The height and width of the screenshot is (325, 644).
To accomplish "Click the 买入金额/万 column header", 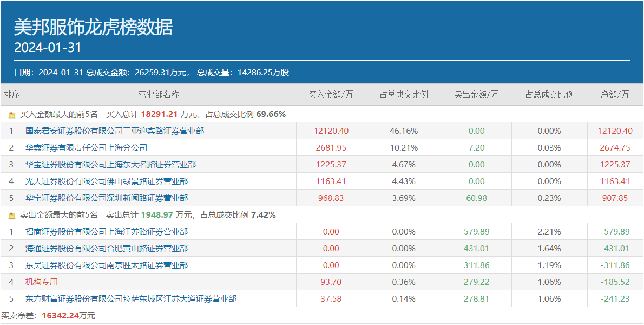I will (x=331, y=95).
